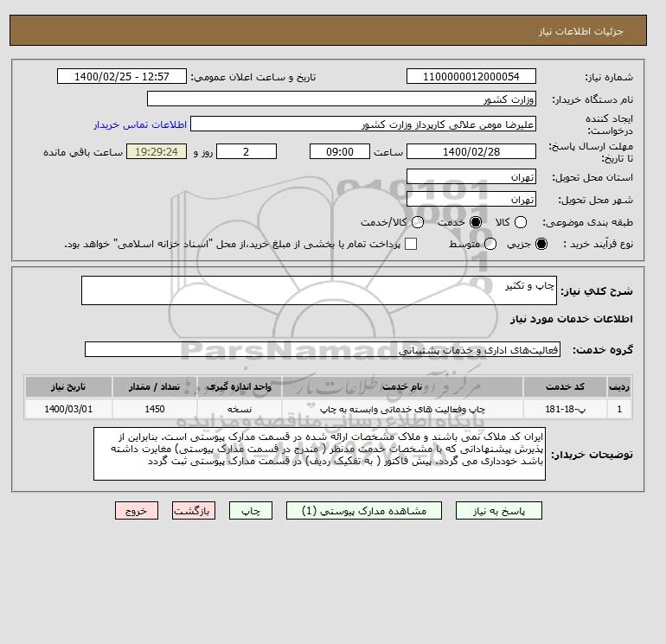Click the need date cell 1400/03/01

68,409
